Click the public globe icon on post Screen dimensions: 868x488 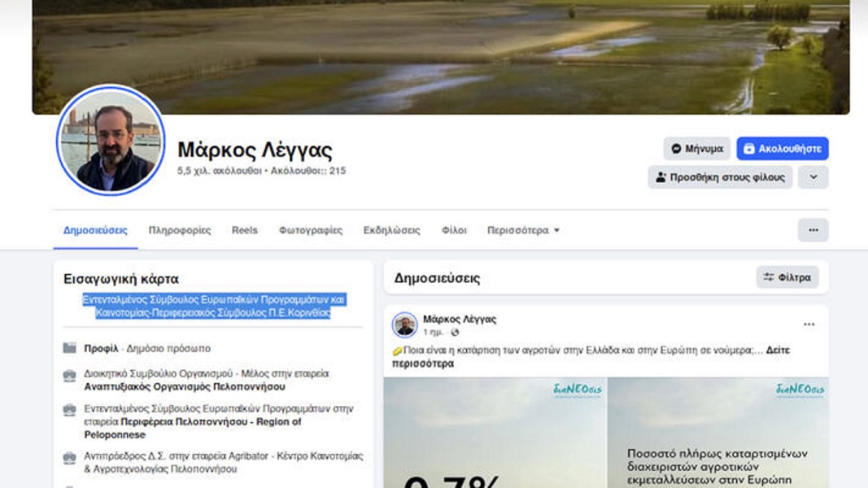coord(455,333)
